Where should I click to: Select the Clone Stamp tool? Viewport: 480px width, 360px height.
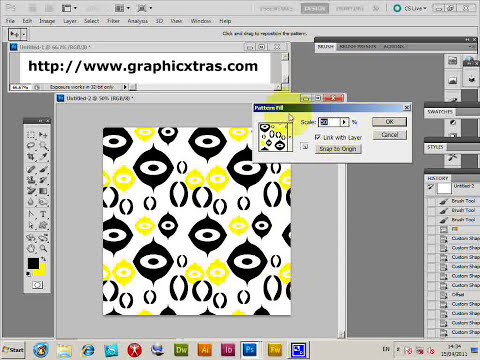31,180
